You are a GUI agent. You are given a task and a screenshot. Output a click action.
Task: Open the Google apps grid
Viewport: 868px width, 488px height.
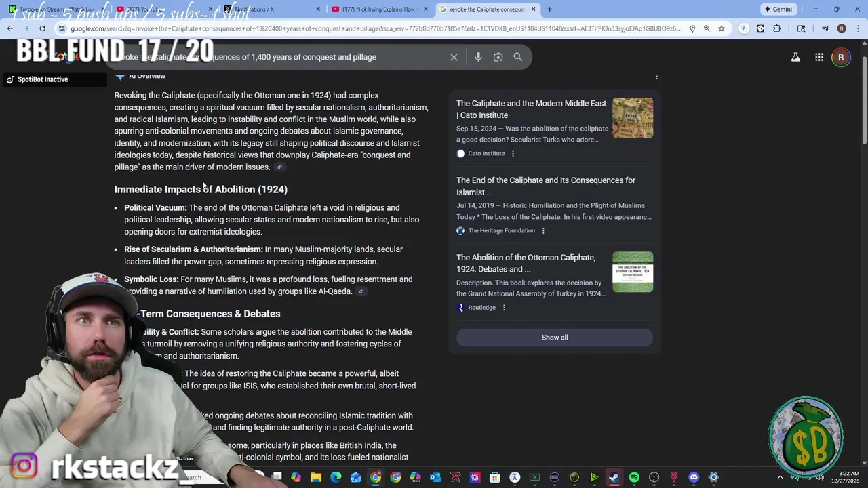click(819, 58)
